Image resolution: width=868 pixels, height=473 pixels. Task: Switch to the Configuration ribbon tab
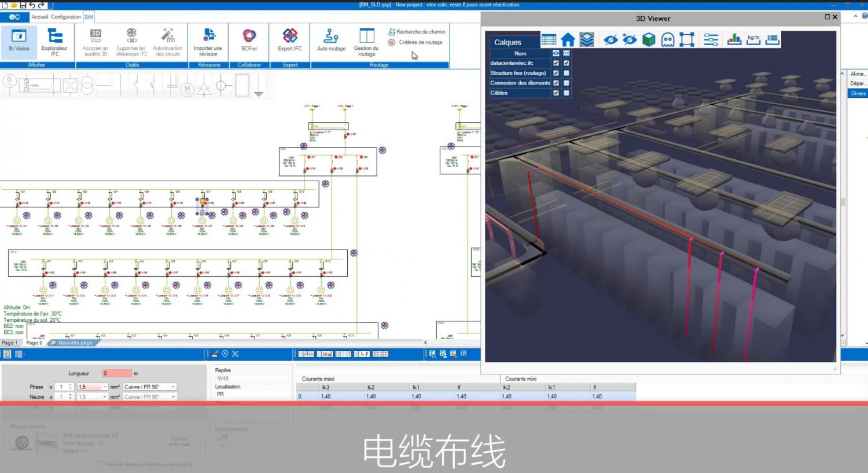[x=66, y=17]
